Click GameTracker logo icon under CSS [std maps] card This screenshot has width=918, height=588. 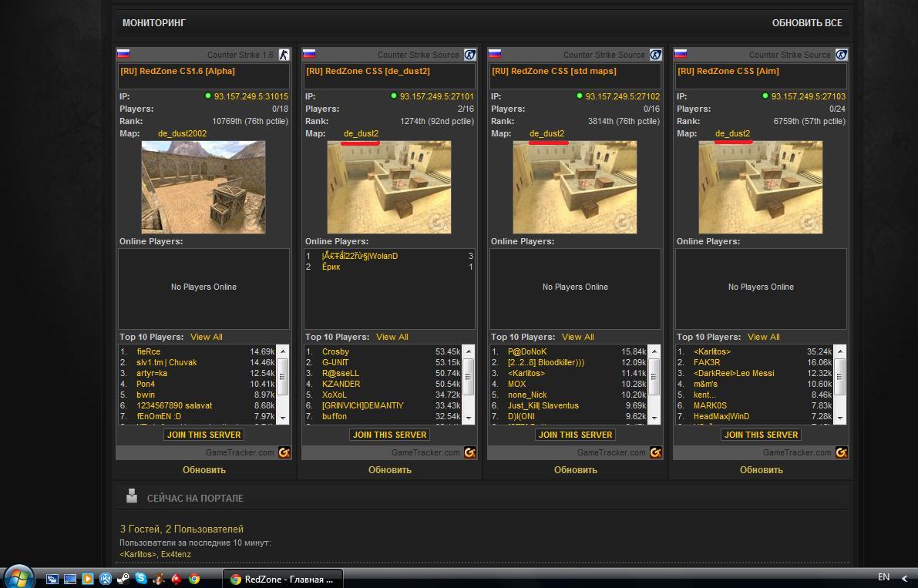[656, 452]
